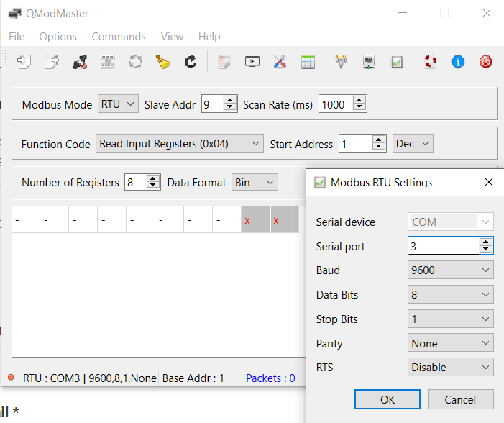Expand the Modbus Mode RTU dropdown
The width and height of the screenshot is (504, 423).
click(118, 104)
